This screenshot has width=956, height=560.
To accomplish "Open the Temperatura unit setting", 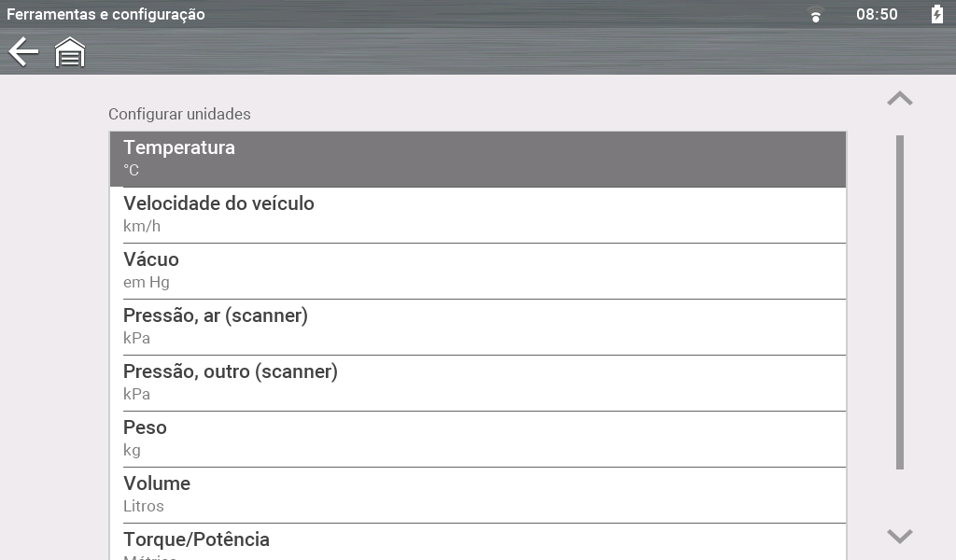I will pos(477,159).
